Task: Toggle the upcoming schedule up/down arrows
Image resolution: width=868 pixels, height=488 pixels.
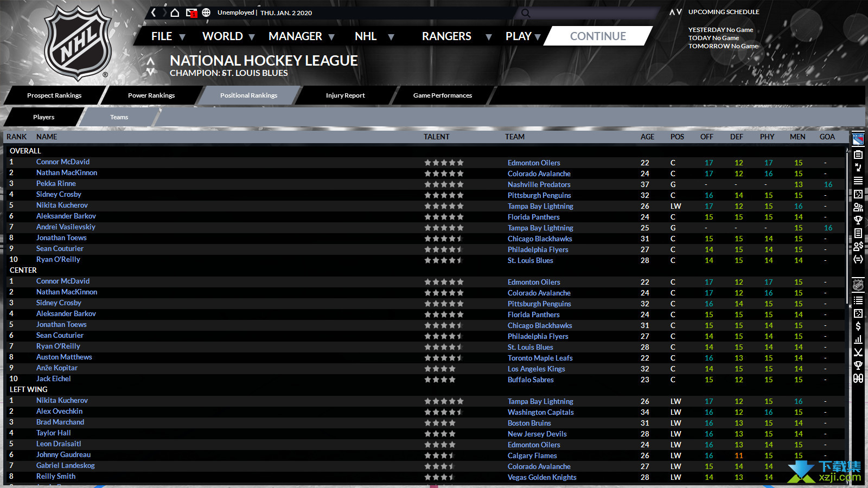Action: tap(675, 12)
